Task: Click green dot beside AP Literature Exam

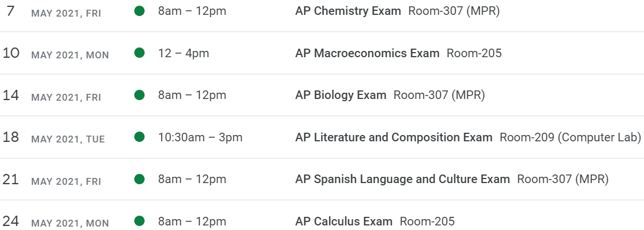Action: (139, 137)
